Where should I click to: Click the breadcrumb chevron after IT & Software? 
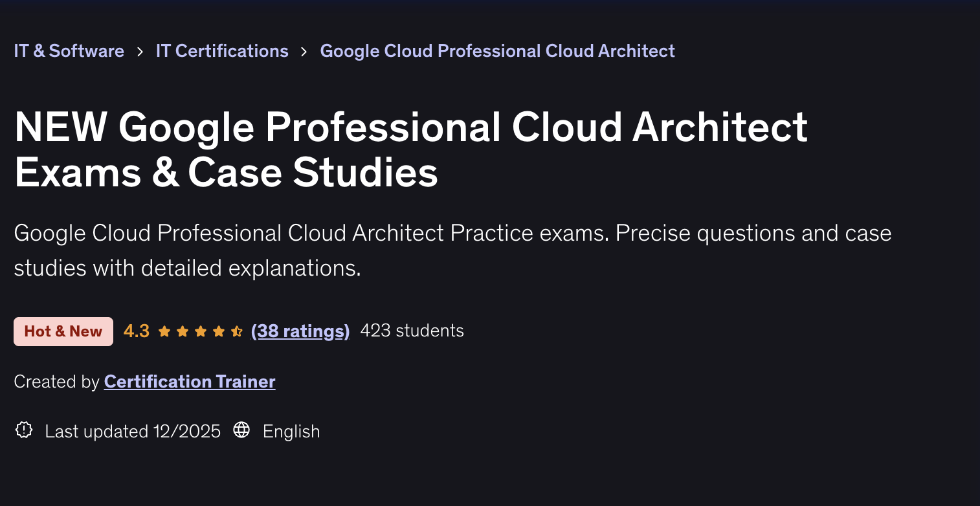140,51
